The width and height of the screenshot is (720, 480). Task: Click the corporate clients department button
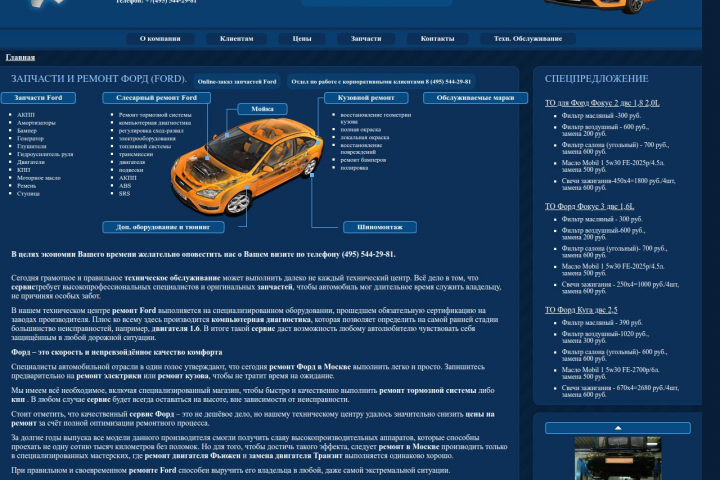pyautogui.click(x=381, y=82)
